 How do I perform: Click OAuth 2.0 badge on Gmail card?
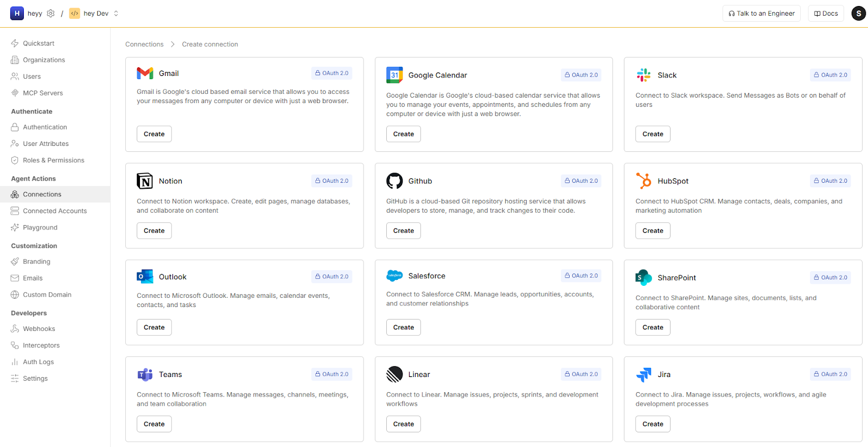pos(332,73)
